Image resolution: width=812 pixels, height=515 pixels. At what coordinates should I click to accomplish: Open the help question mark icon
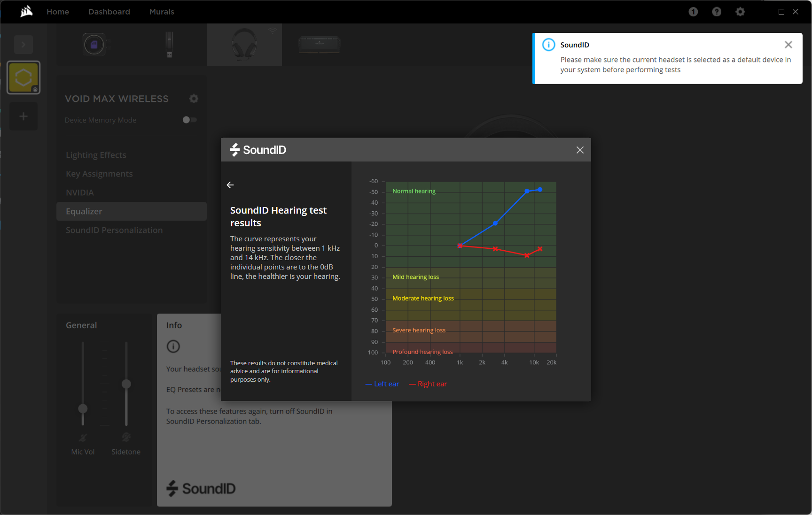pyautogui.click(x=717, y=12)
